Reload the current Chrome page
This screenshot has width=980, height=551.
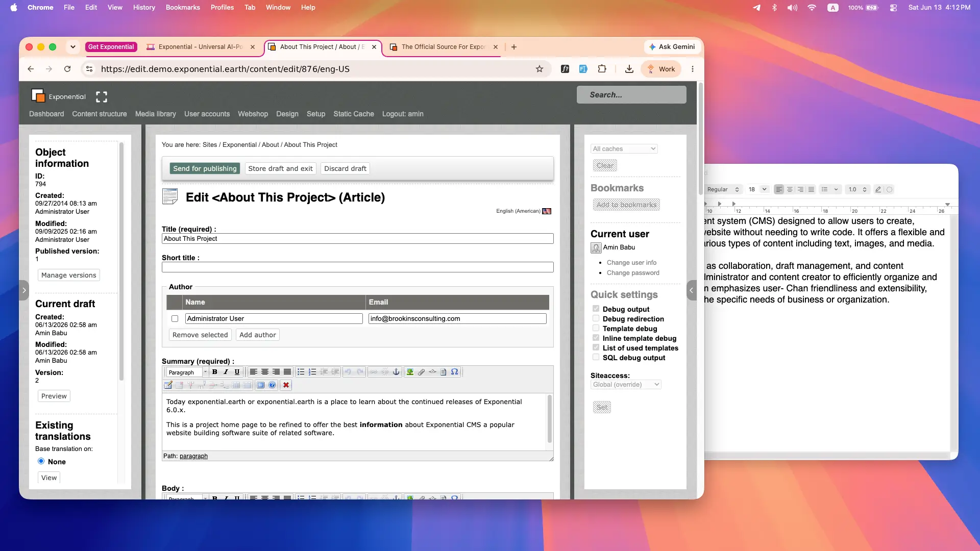[x=67, y=69]
